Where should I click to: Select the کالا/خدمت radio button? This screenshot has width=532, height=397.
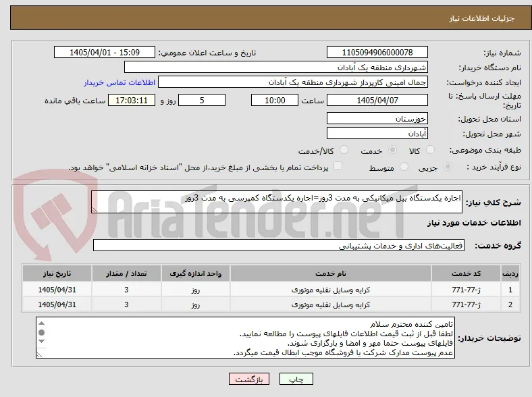(344, 150)
